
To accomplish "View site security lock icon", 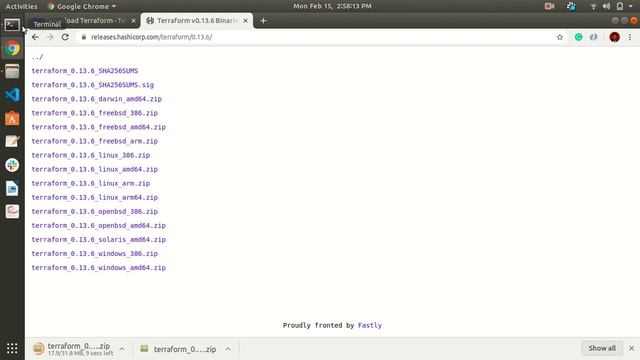I will (84, 37).
